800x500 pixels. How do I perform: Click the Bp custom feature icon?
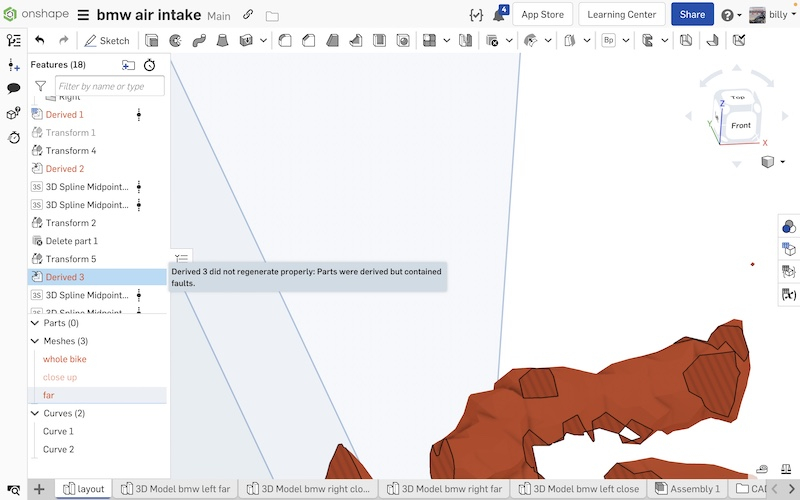point(608,40)
